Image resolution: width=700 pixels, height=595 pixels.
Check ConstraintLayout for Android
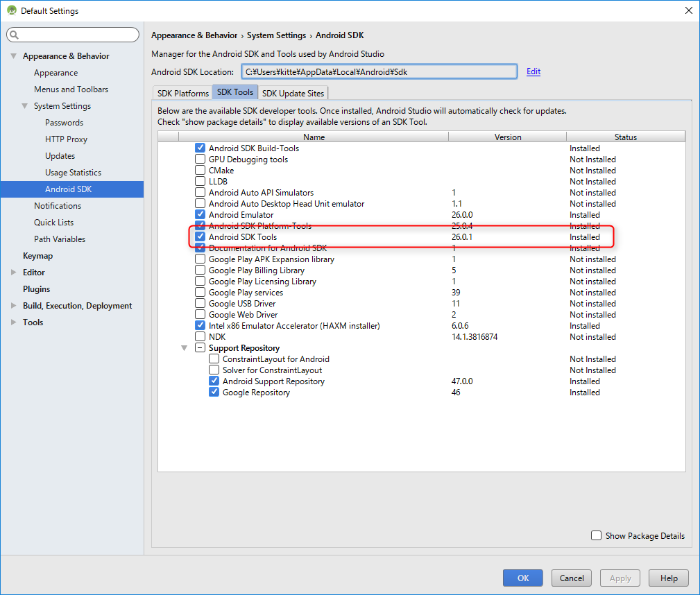214,359
